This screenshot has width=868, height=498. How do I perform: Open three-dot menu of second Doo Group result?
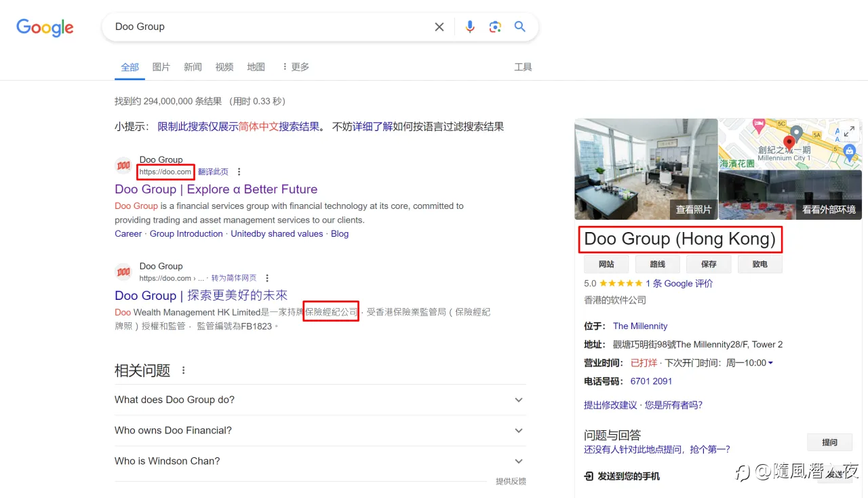point(267,278)
